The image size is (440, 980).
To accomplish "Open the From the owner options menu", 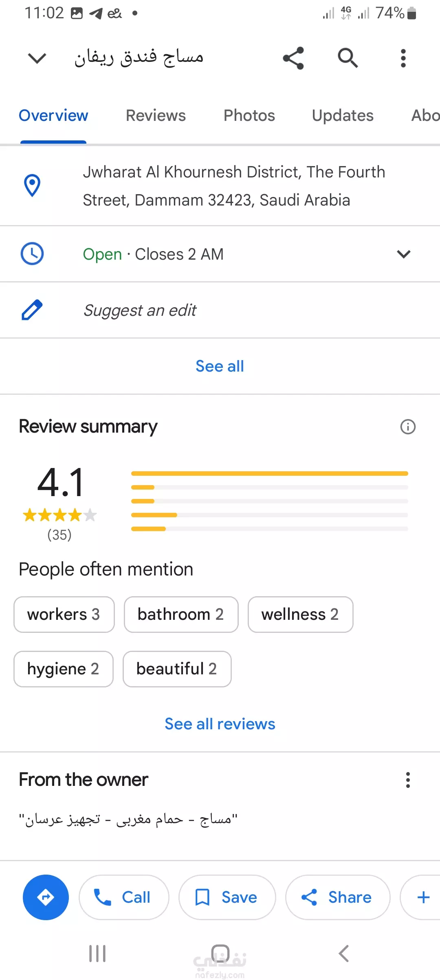I will (x=408, y=780).
